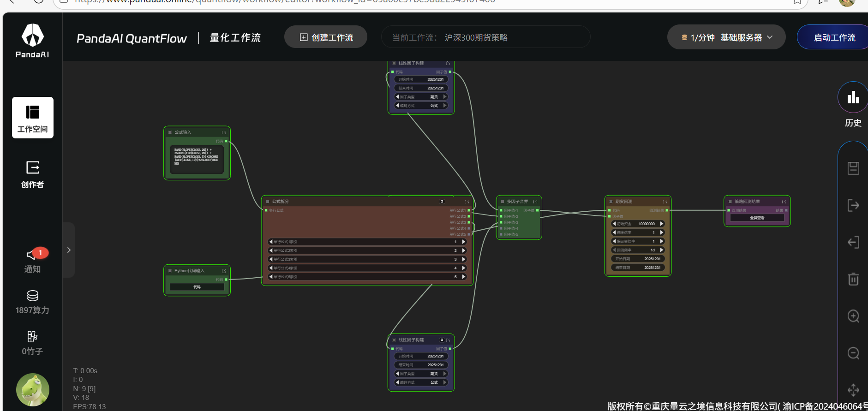Click the 单行公式5 output port

469,234
